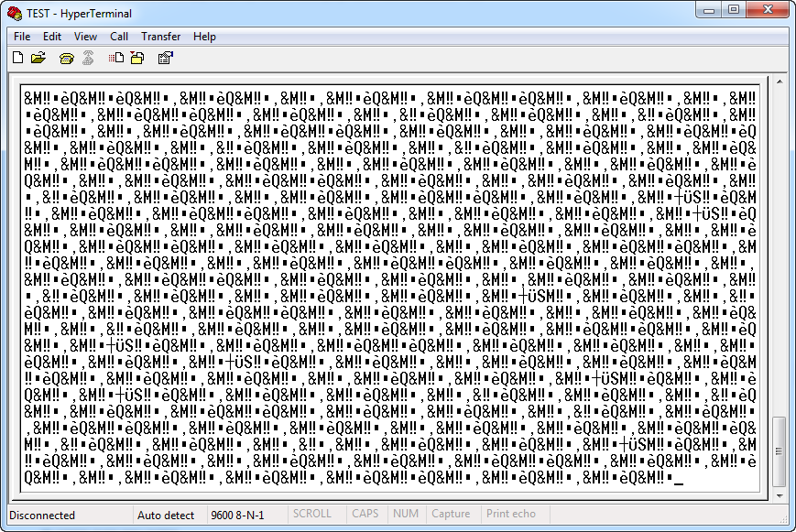This screenshot has height=532, width=796.
Task: Open the Transfer menu
Action: (x=160, y=37)
